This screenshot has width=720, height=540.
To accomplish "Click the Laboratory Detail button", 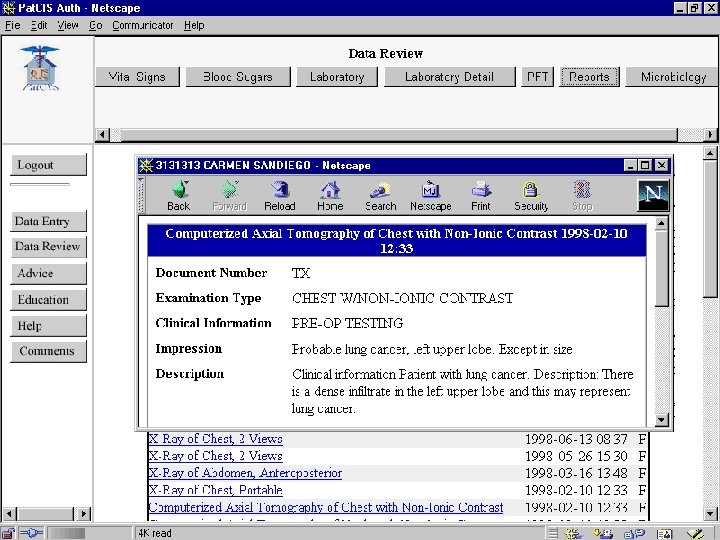I will coord(450,77).
